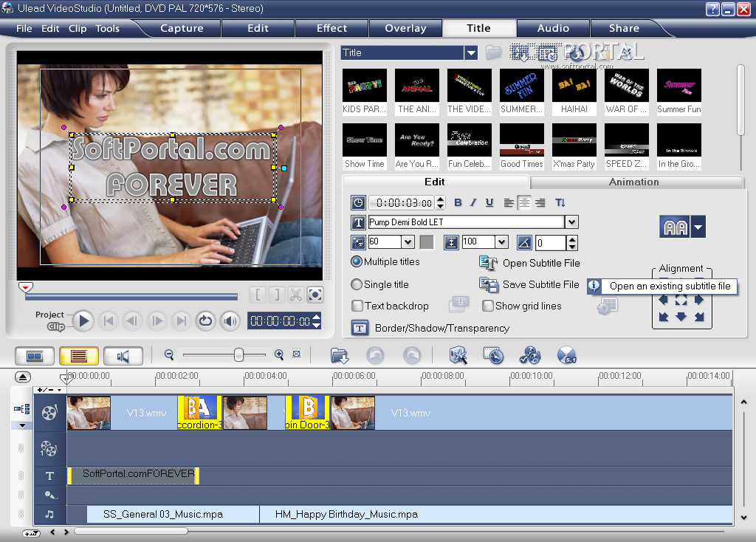Viewport: 756px width, 542px height.
Task: Zoom out the timeline
Action: click(x=169, y=355)
